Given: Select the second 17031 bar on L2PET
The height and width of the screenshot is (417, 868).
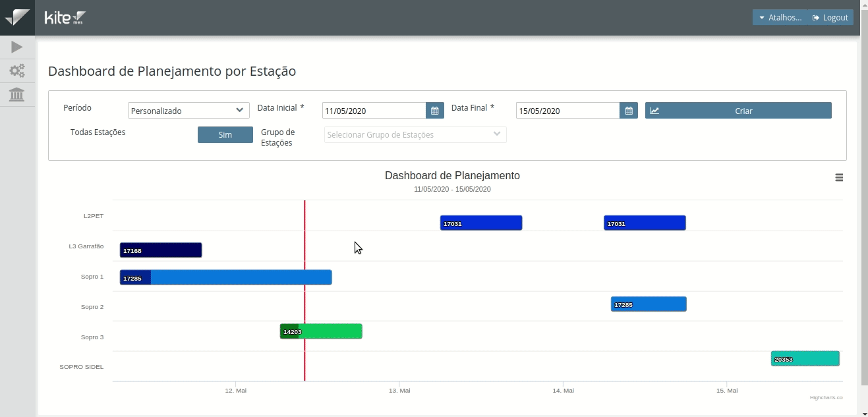Looking at the screenshot, I should click(645, 223).
